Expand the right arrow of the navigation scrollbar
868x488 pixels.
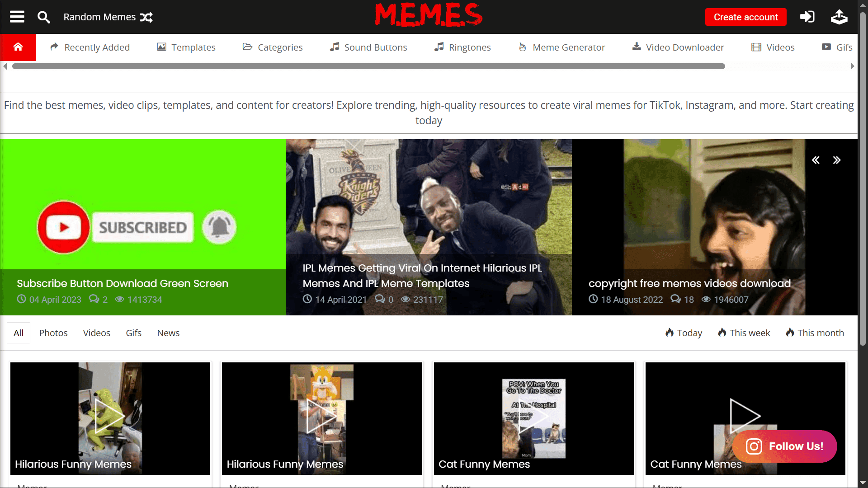852,66
